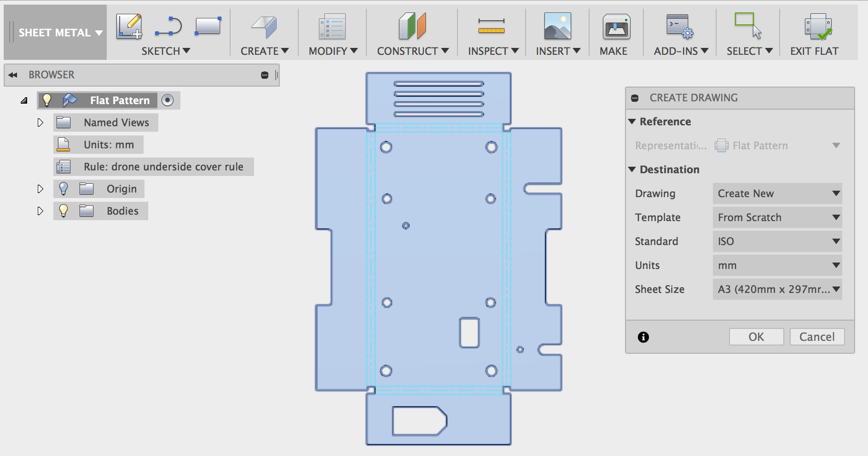Toggle Origin visibility lightbulb
The height and width of the screenshot is (456, 868).
pos(64,189)
